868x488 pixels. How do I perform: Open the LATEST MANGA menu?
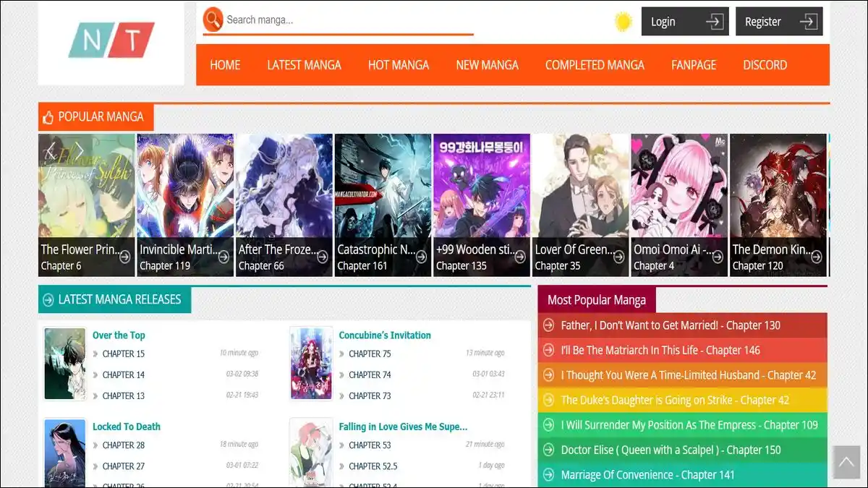click(304, 65)
